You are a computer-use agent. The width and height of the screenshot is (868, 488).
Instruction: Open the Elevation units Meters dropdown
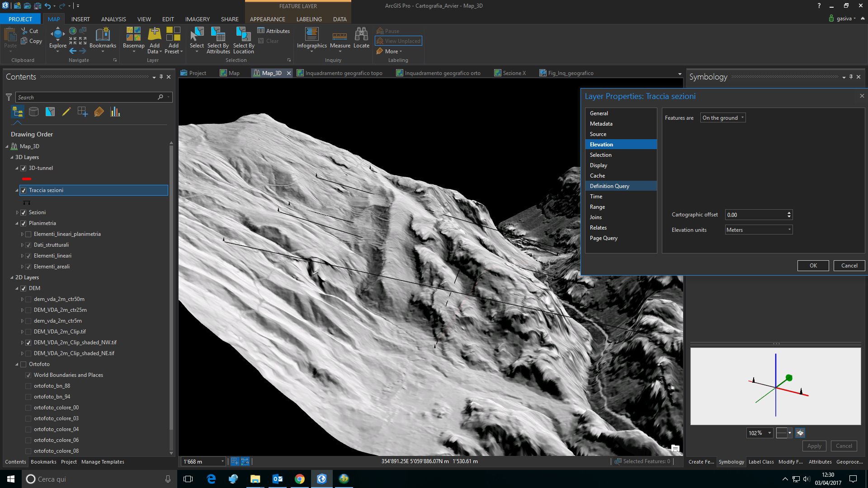click(x=759, y=230)
